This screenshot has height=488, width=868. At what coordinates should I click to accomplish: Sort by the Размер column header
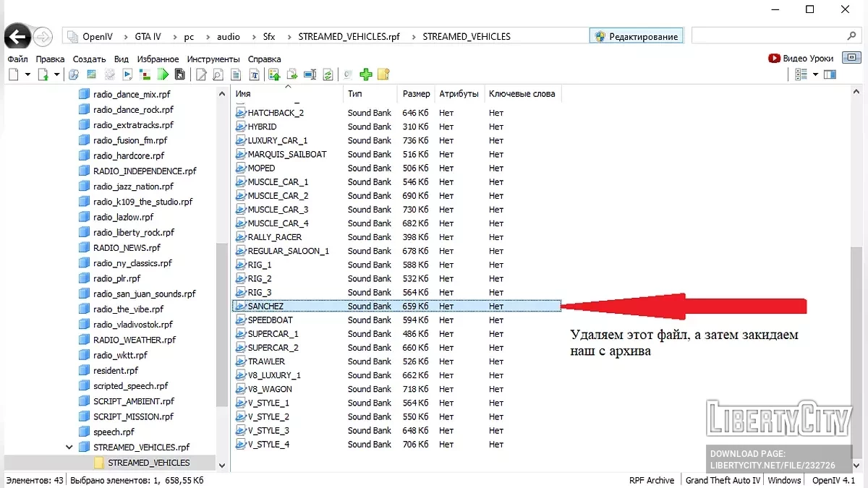click(x=416, y=94)
